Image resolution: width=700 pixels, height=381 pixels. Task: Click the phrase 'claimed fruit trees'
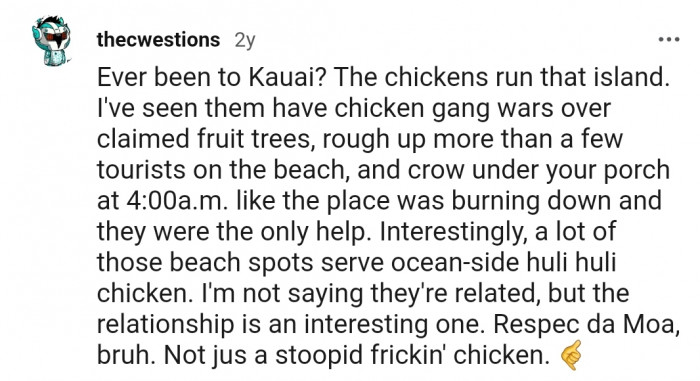(x=204, y=139)
